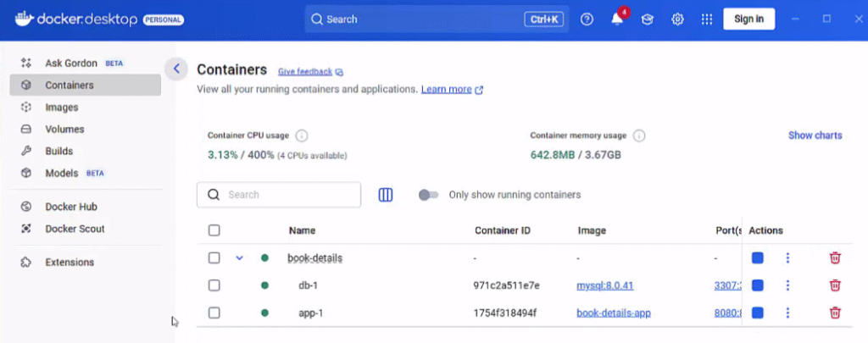868x343 pixels.
Task: Open the help question mark icon
Action: pyautogui.click(x=587, y=19)
